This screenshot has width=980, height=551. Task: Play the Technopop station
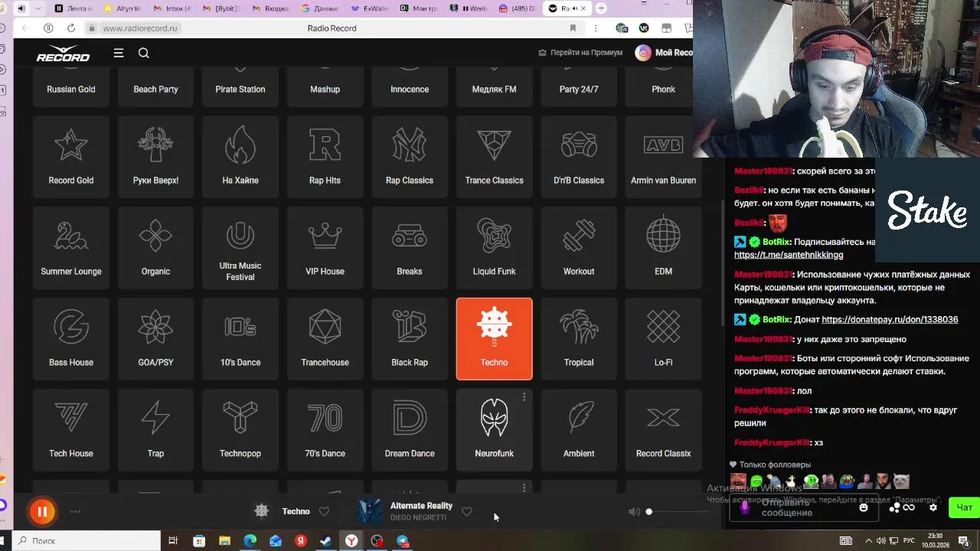[240, 429]
